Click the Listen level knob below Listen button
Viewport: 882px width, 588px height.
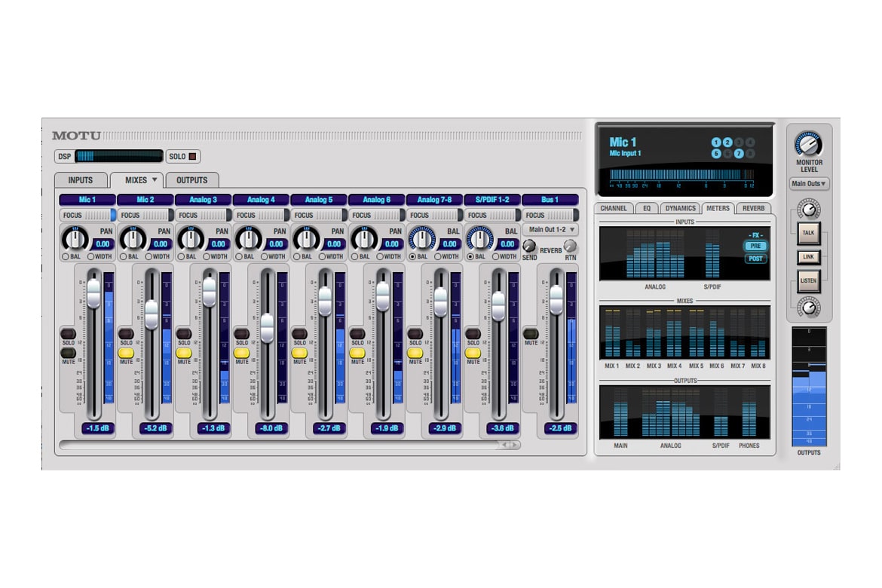point(808,306)
